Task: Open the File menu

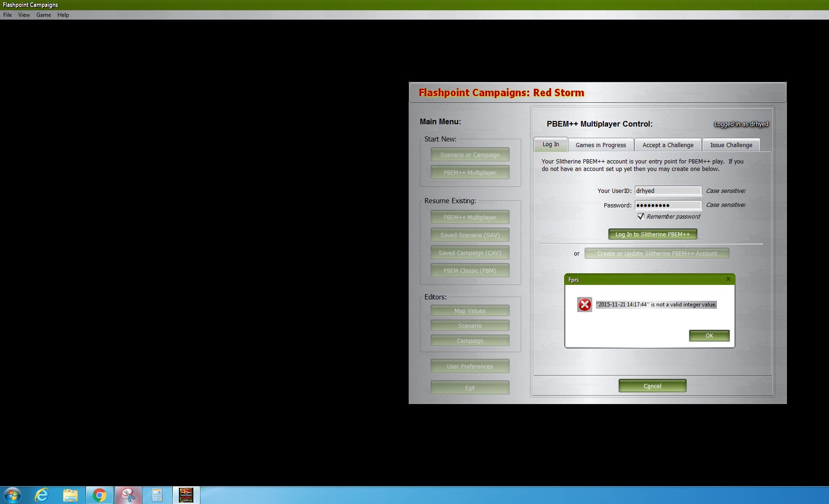Action: point(7,15)
